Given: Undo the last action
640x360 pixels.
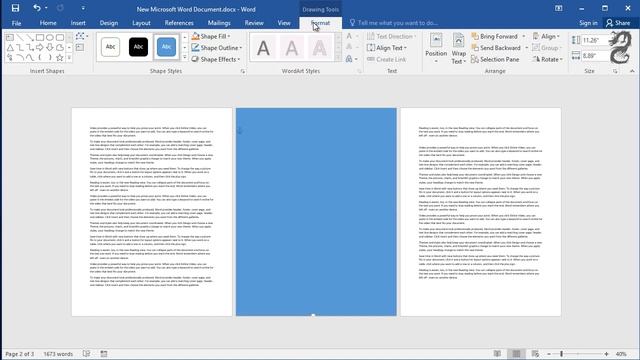Looking at the screenshot, I should [37, 8].
